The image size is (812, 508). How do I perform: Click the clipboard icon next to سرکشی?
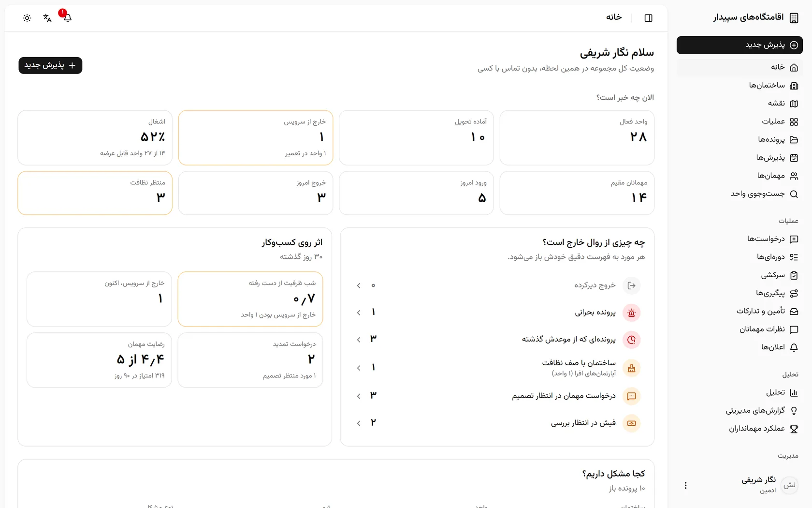pos(794,275)
